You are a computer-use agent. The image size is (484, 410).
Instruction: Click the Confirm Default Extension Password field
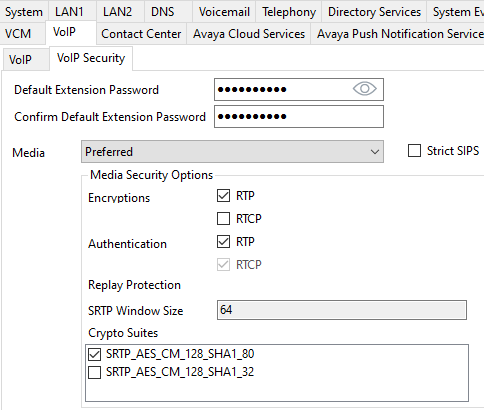[299, 116]
